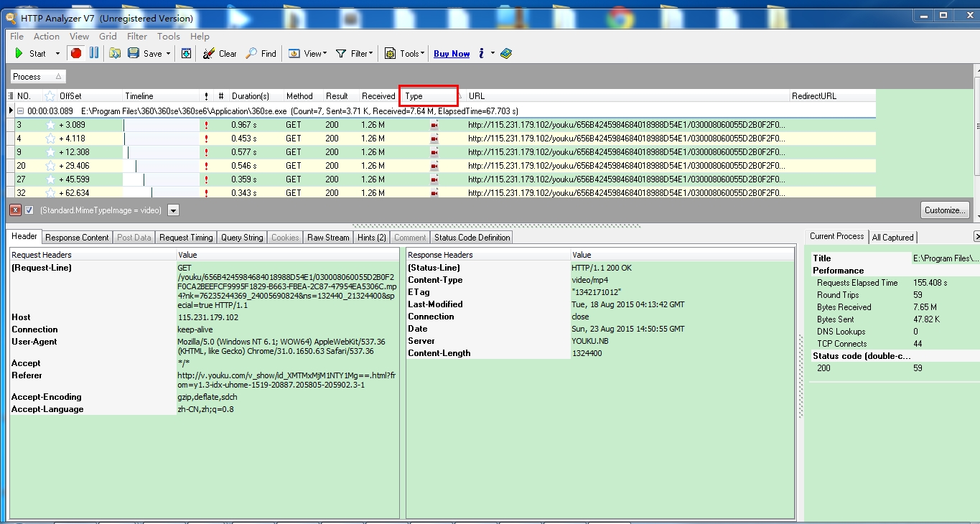Open the File menu

[17, 37]
